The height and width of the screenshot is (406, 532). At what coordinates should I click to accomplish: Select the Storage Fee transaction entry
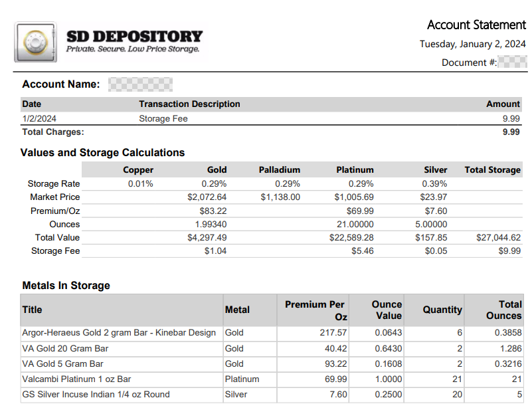click(x=163, y=118)
